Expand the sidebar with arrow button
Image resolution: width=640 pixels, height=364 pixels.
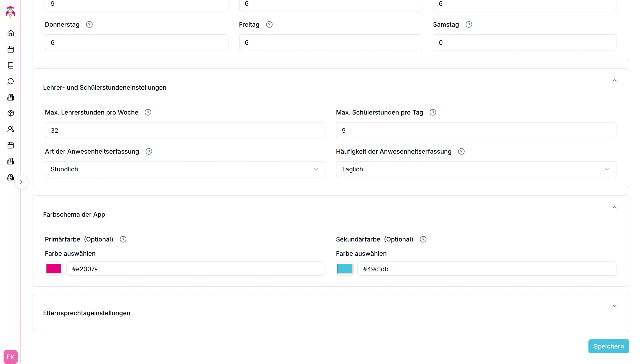pos(21,182)
